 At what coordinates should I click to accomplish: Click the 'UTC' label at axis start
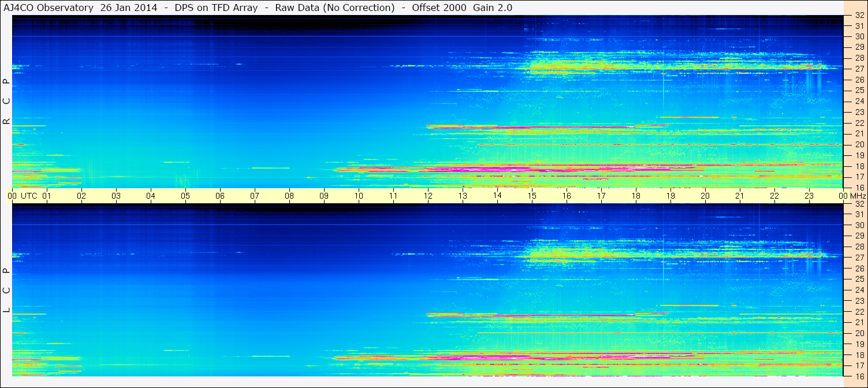tap(29, 196)
